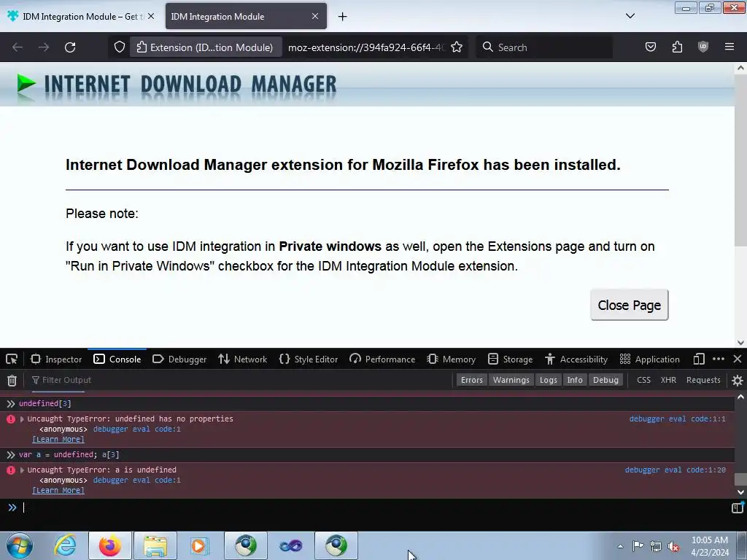Click the Search box in toolbar
Viewport: 747px width, 560px height.
pos(544,47)
